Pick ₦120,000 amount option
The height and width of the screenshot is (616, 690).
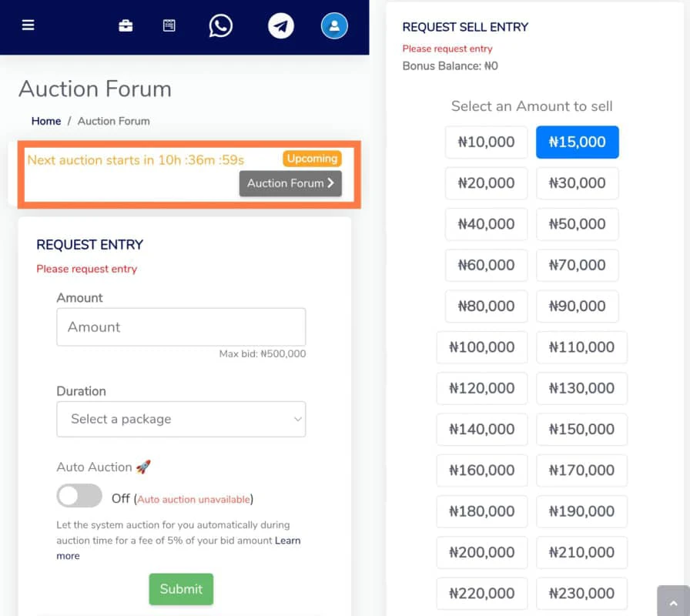pyautogui.click(x=482, y=388)
